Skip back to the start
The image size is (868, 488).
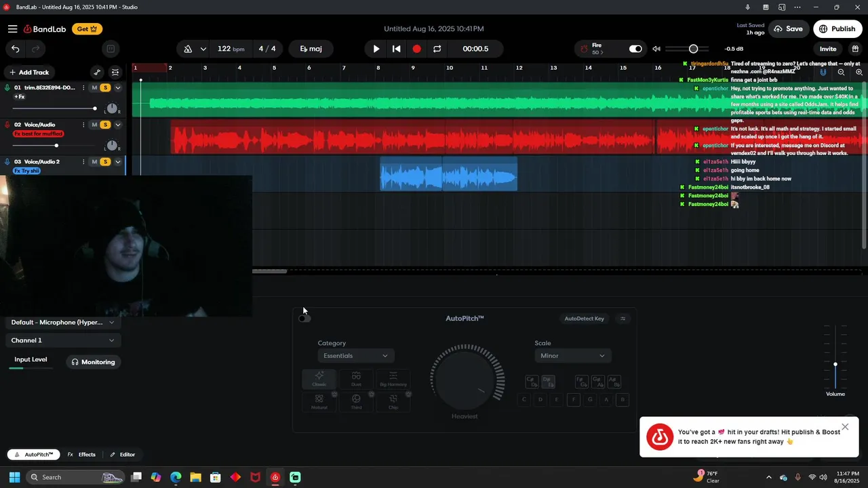(397, 49)
